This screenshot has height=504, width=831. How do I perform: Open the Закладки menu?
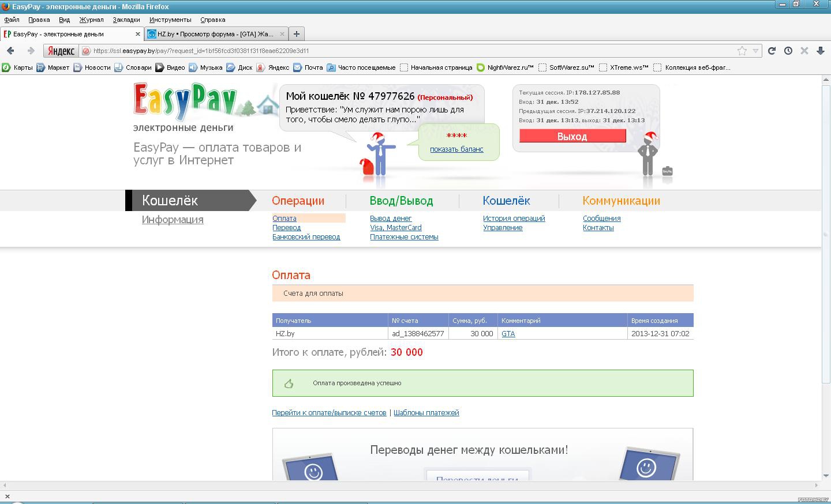coord(126,20)
